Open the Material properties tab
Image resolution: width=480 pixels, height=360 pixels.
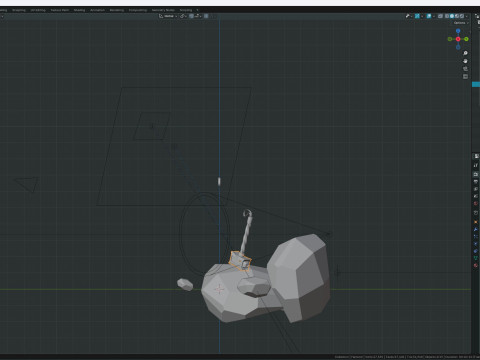tap(476, 265)
